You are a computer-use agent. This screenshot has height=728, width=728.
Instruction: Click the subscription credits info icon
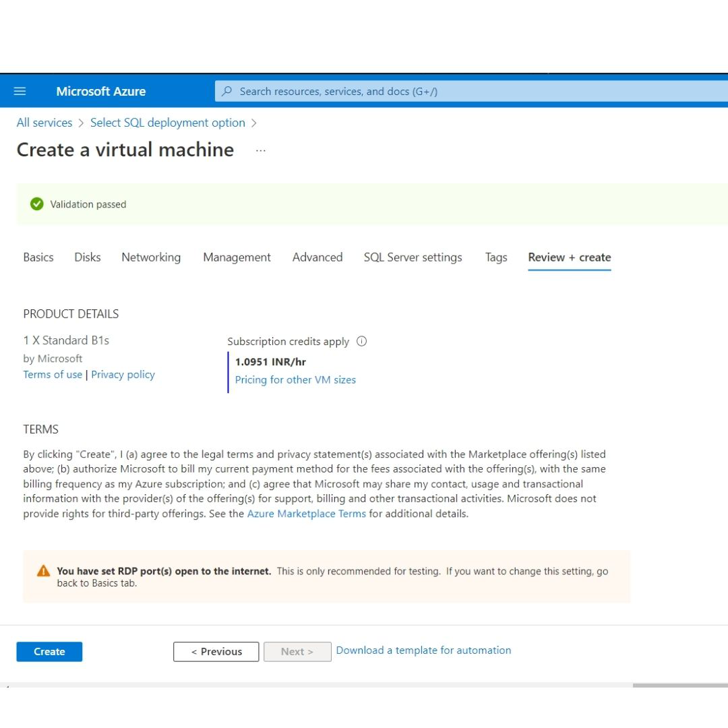coord(362,341)
